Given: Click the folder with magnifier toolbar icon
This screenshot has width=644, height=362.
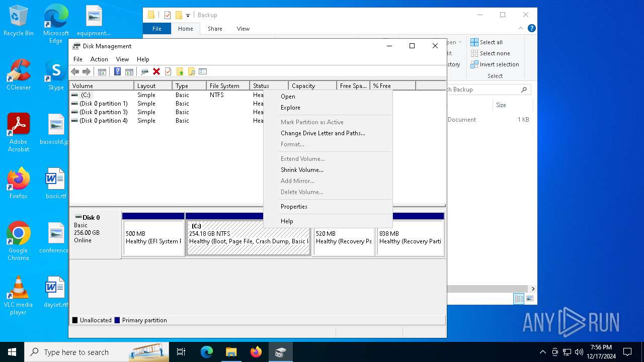Looking at the screenshot, I should pyautogui.click(x=191, y=71).
